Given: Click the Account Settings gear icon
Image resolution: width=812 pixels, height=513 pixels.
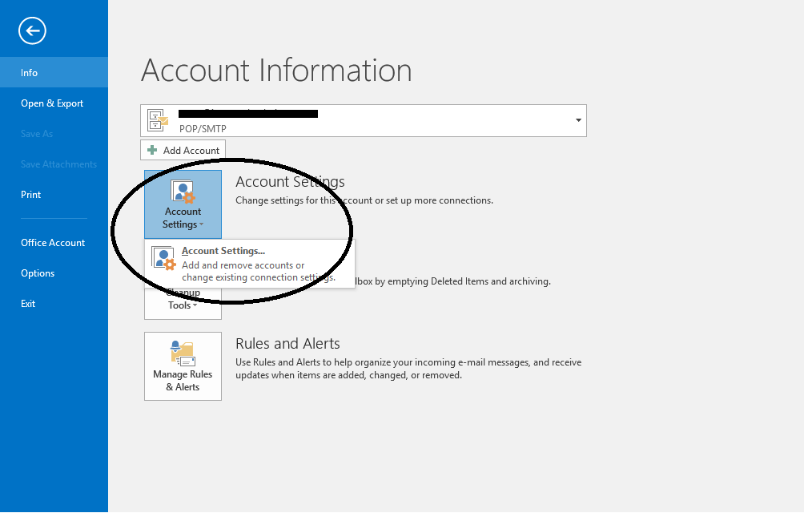Looking at the screenshot, I should [183, 189].
